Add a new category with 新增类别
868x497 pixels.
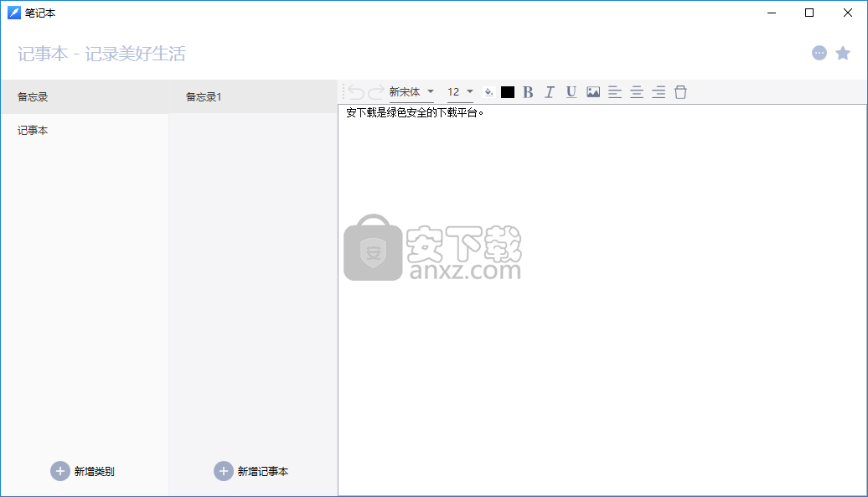pyautogui.click(x=83, y=472)
